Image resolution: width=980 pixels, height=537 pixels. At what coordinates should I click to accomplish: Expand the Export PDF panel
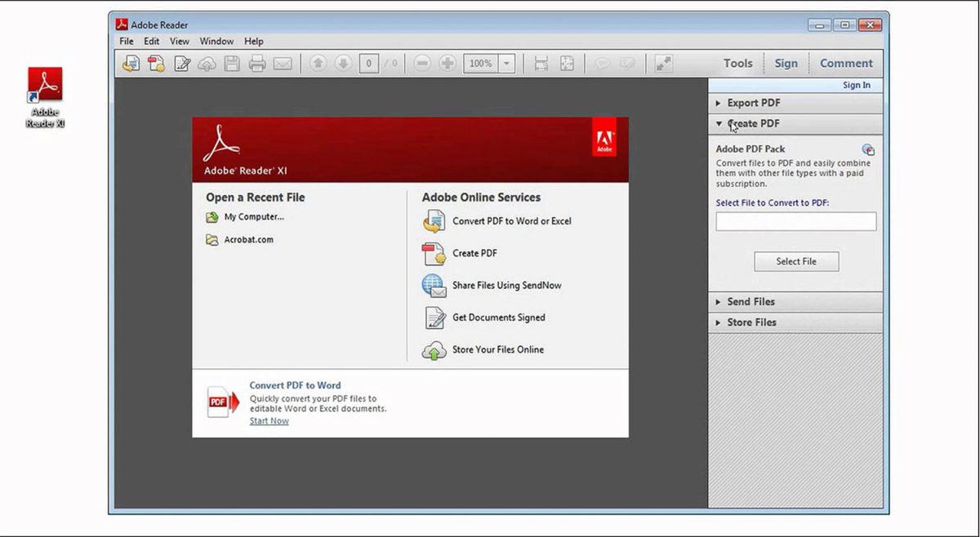pyautogui.click(x=751, y=103)
